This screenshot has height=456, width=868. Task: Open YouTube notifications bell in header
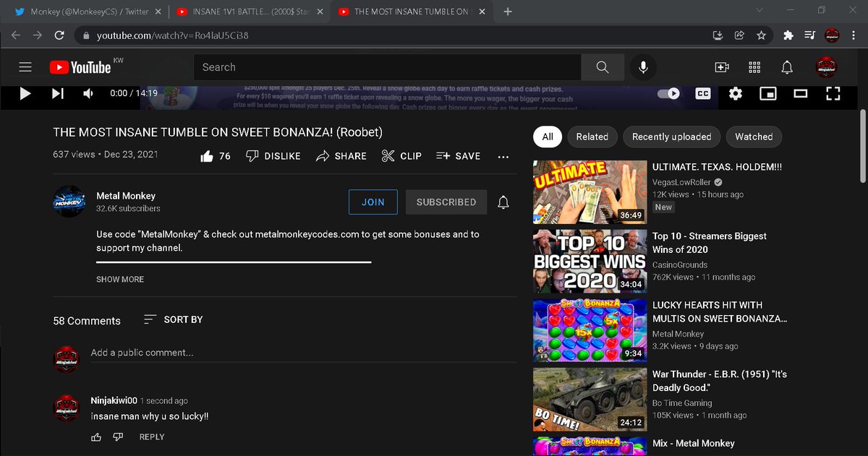point(787,67)
